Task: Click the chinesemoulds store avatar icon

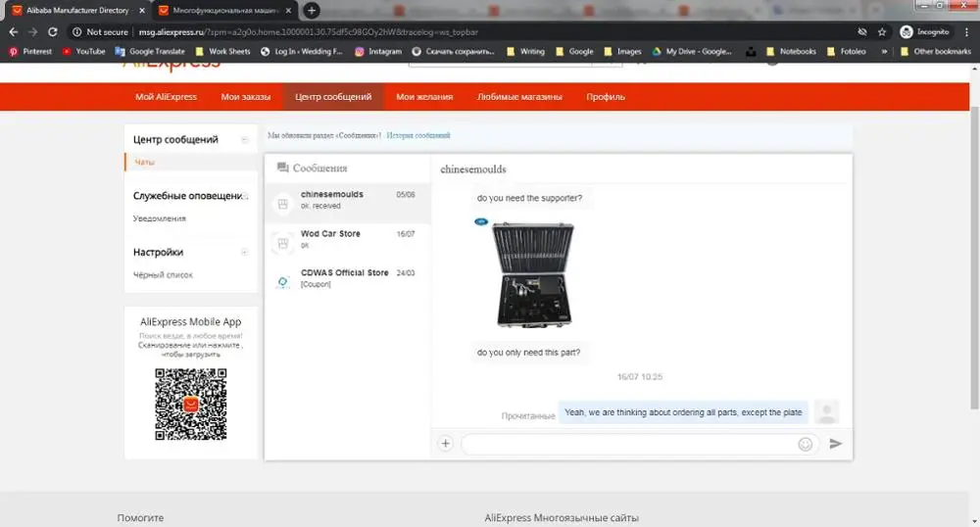Action: point(283,204)
